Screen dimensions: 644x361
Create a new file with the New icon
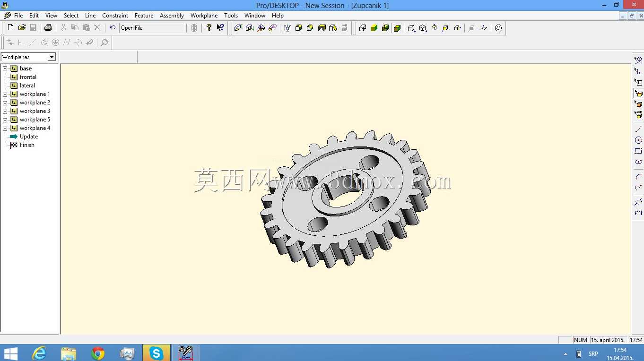click(10, 28)
